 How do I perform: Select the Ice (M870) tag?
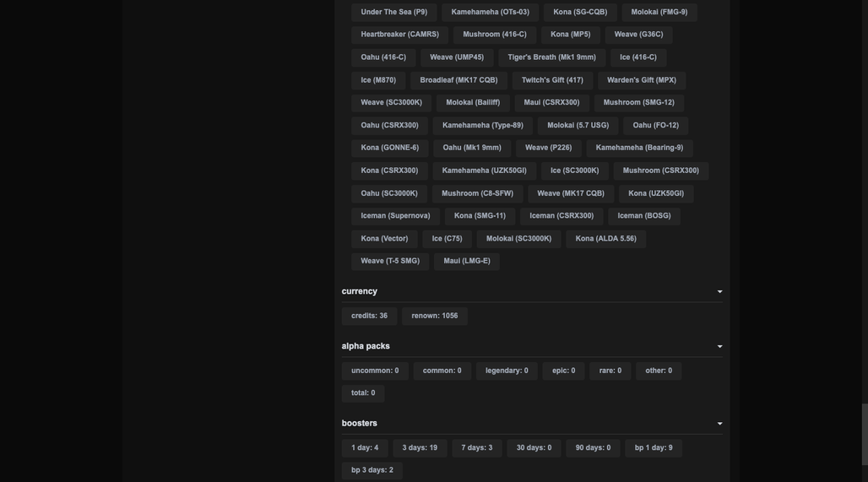(x=378, y=80)
